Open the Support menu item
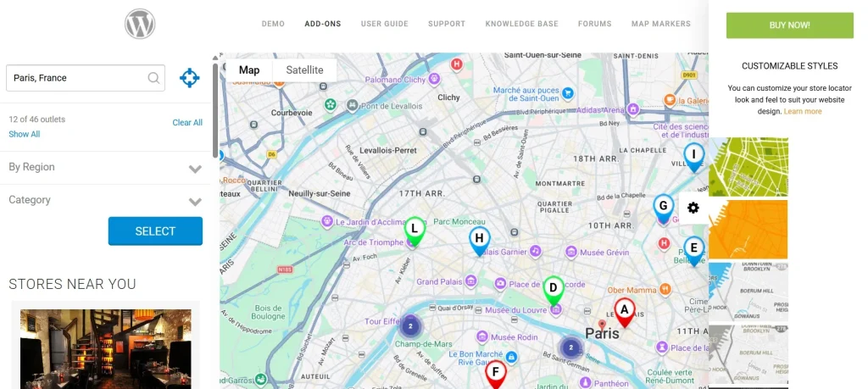868x389 pixels. click(447, 24)
